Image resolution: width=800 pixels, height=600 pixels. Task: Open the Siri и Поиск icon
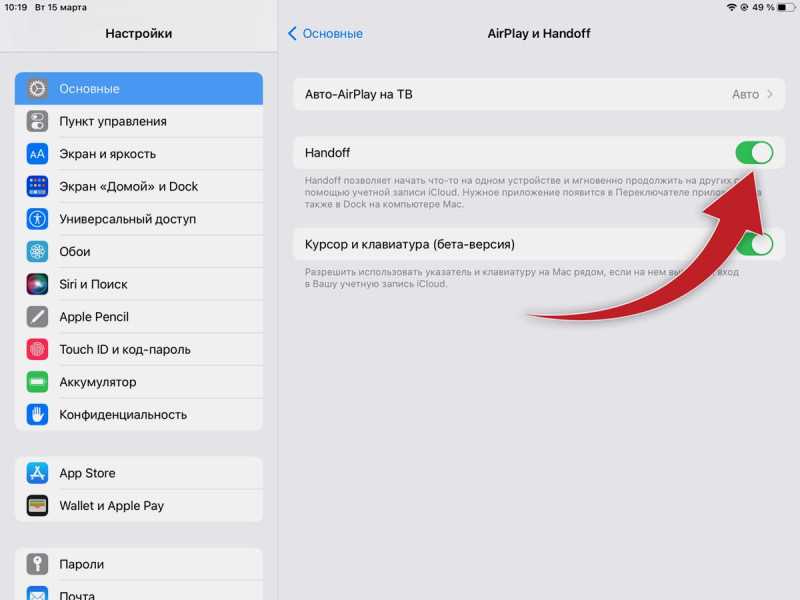click(37, 284)
